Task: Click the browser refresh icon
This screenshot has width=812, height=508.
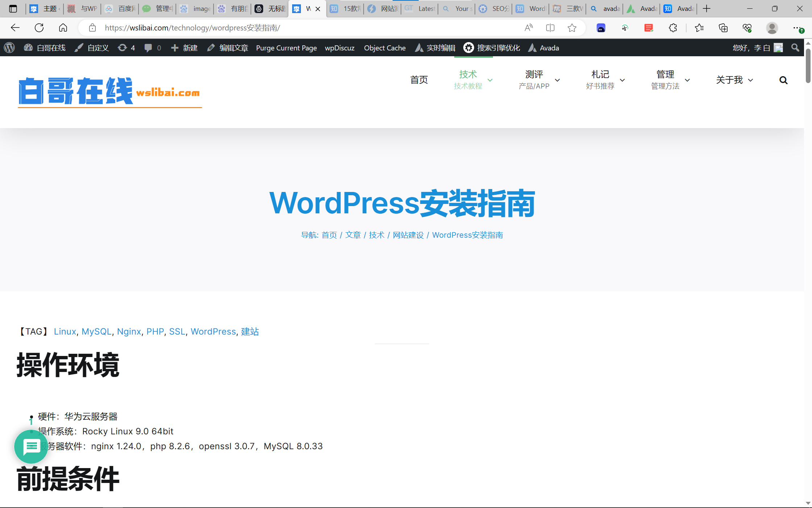Action: 39,28
